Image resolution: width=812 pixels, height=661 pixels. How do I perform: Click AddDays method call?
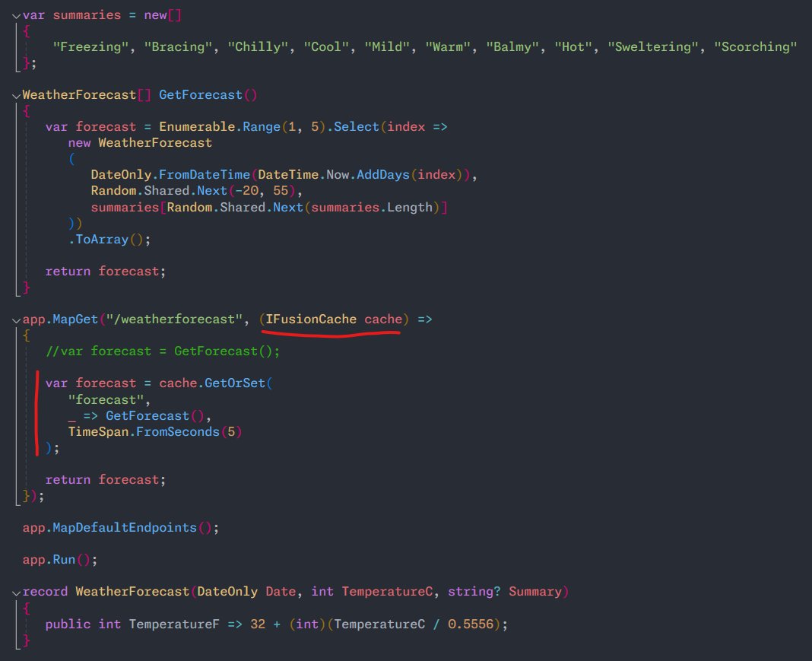point(383,175)
